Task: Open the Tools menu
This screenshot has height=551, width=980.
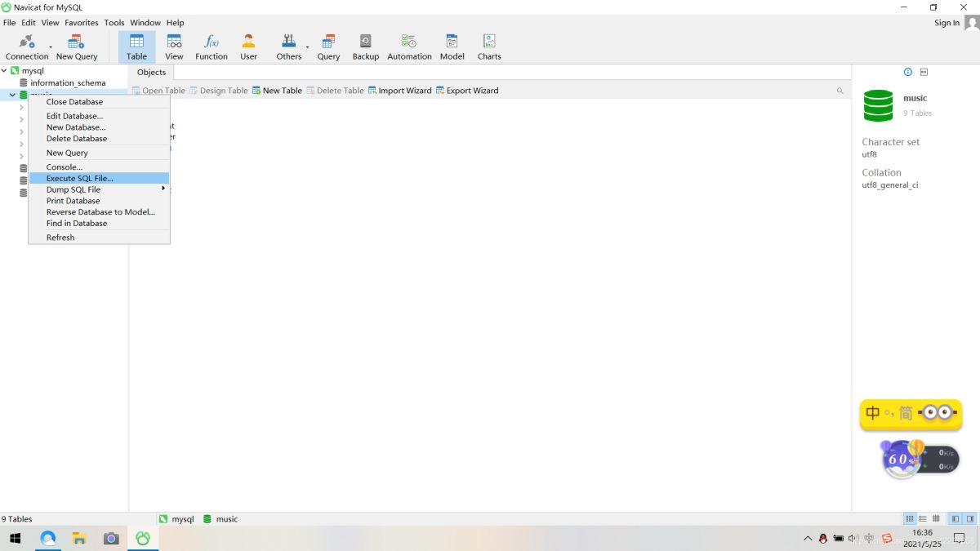Action: tap(114, 23)
